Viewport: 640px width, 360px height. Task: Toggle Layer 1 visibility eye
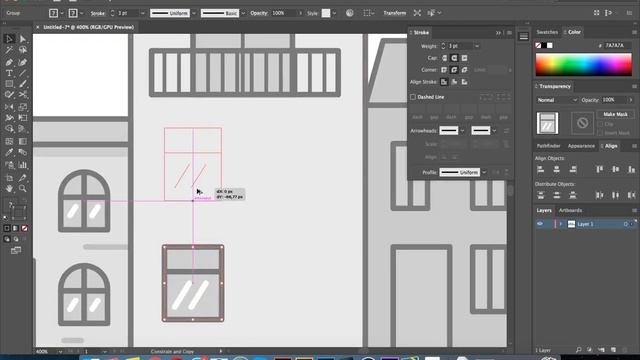tap(540, 224)
